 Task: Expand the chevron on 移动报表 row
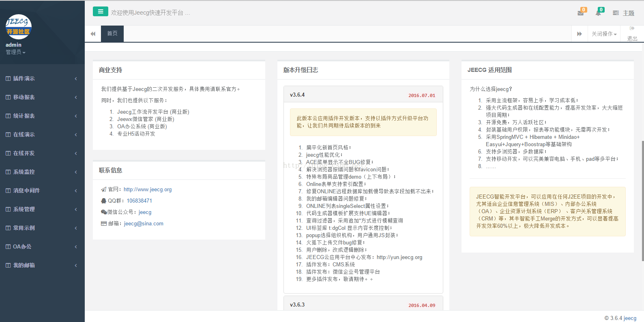pyautogui.click(x=76, y=97)
